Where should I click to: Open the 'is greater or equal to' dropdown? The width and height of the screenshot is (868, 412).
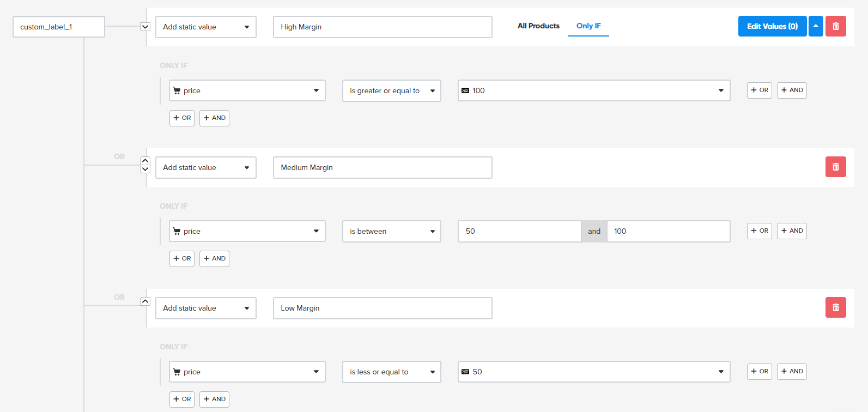tap(391, 90)
